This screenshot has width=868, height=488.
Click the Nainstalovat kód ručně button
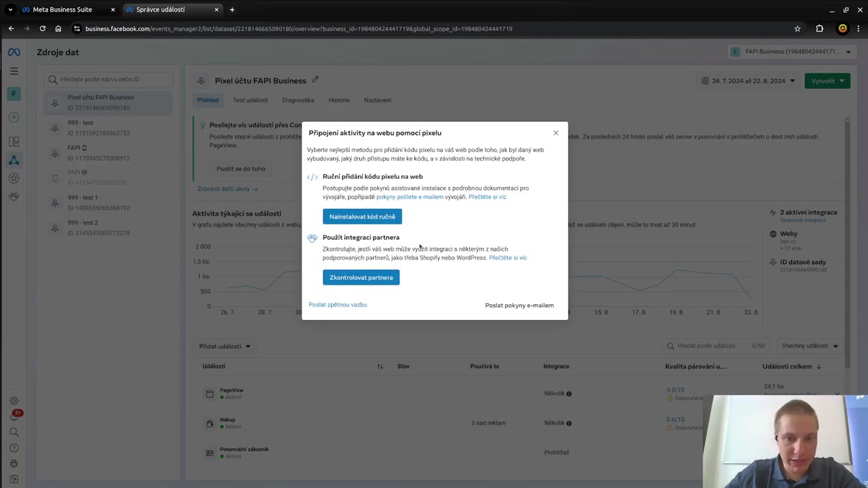362,217
